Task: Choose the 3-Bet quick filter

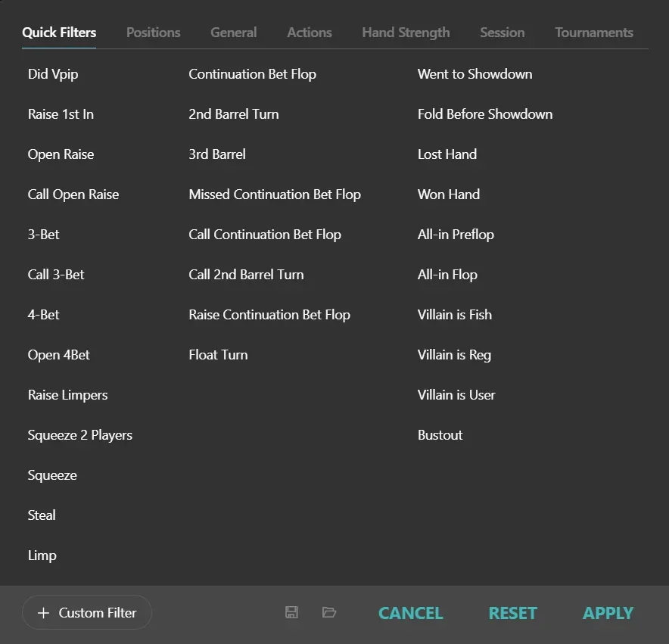Action: [44, 235]
